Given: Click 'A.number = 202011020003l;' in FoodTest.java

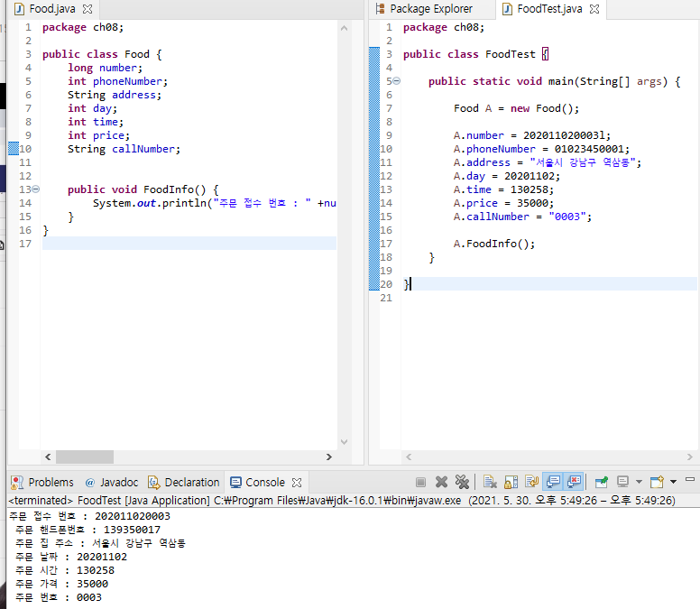Looking at the screenshot, I should pyautogui.click(x=531, y=135).
